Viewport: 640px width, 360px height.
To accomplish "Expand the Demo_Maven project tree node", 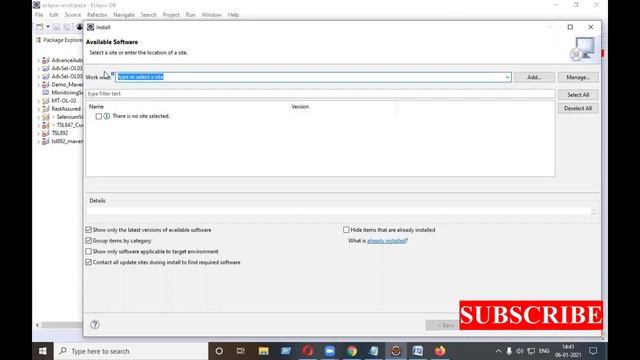I will pyautogui.click(x=39, y=84).
